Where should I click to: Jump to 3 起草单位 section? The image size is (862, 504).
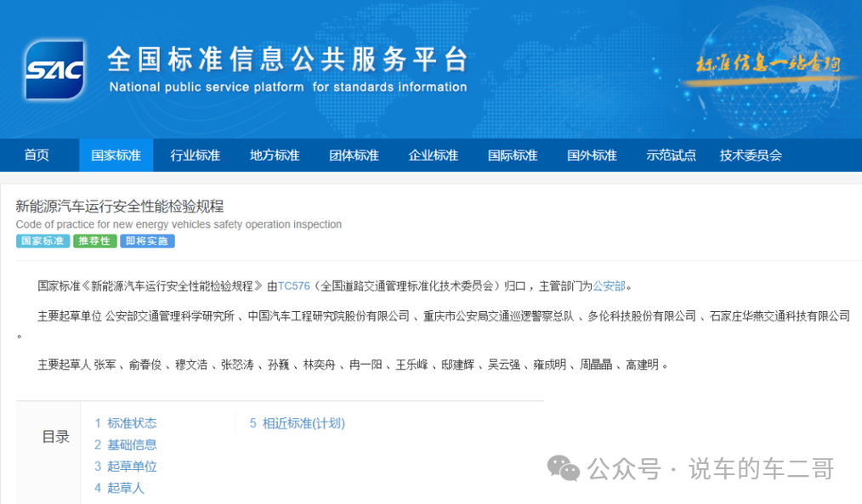[x=126, y=467]
